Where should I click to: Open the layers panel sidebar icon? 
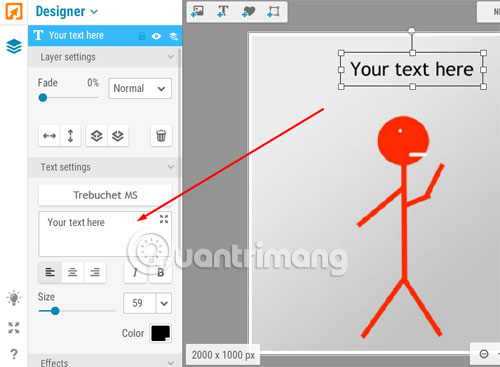(14, 46)
